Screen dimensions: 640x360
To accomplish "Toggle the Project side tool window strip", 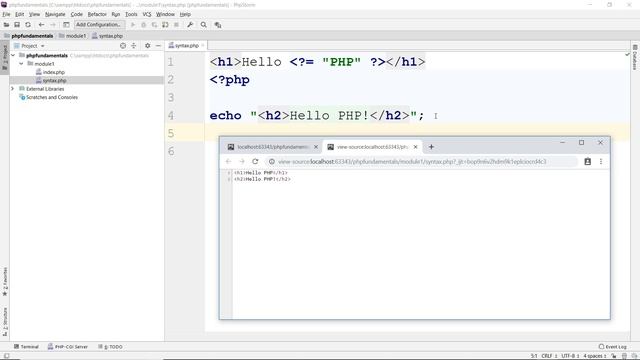I will pyautogui.click(x=5, y=57).
